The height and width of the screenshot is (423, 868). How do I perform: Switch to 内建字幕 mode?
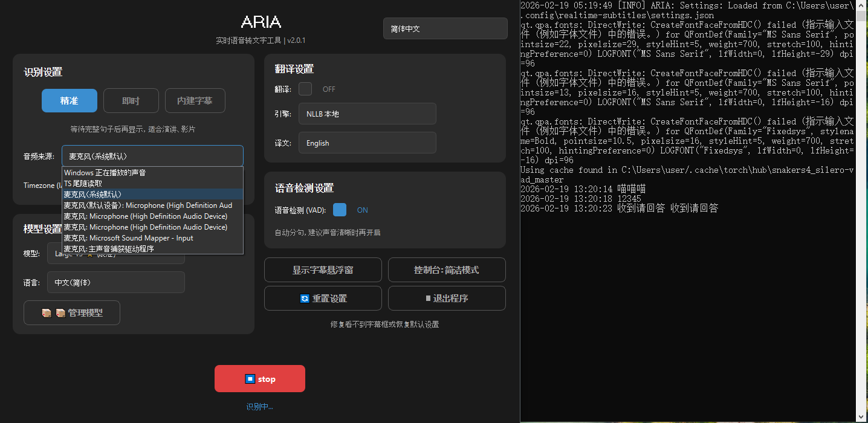point(195,101)
